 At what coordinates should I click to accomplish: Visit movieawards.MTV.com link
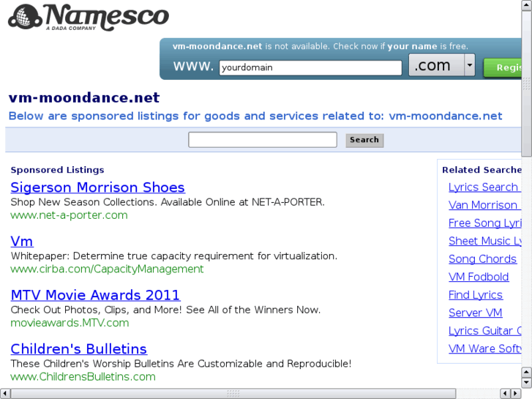click(70, 323)
